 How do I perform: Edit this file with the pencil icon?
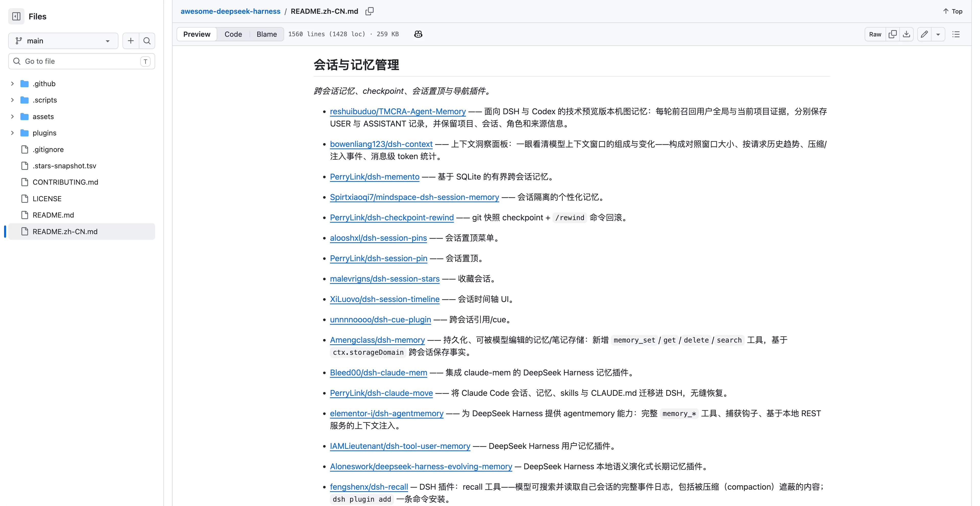tap(924, 34)
